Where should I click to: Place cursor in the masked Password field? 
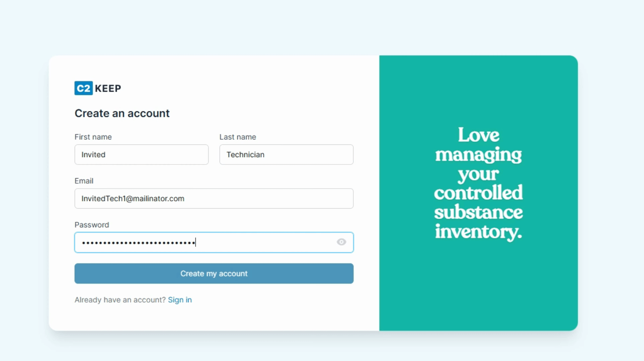[214, 242]
